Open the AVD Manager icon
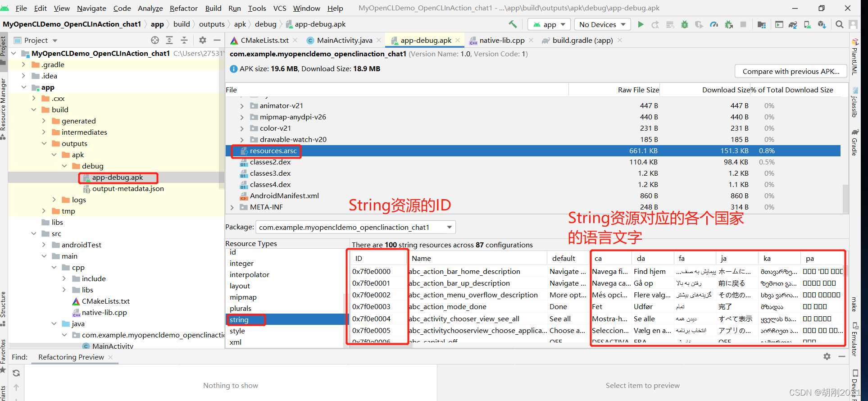 coord(808,24)
